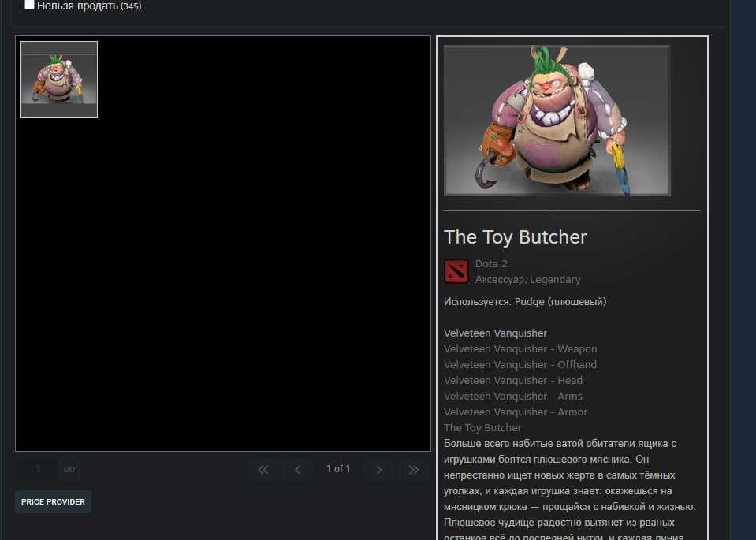756x540 pixels.
Task: Click 'Velveteen Vanquisher - Arms' entry
Action: click(x=513, y=396)
